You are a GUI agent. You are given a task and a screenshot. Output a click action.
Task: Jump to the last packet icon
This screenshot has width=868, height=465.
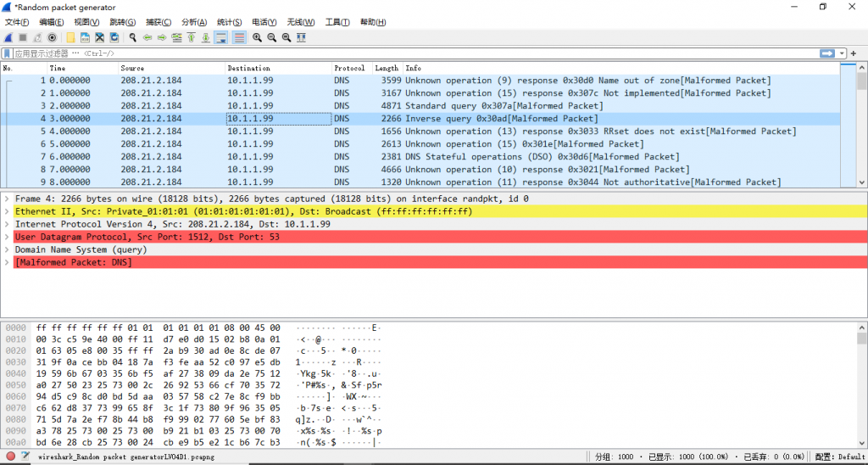(x=205, y=37)
